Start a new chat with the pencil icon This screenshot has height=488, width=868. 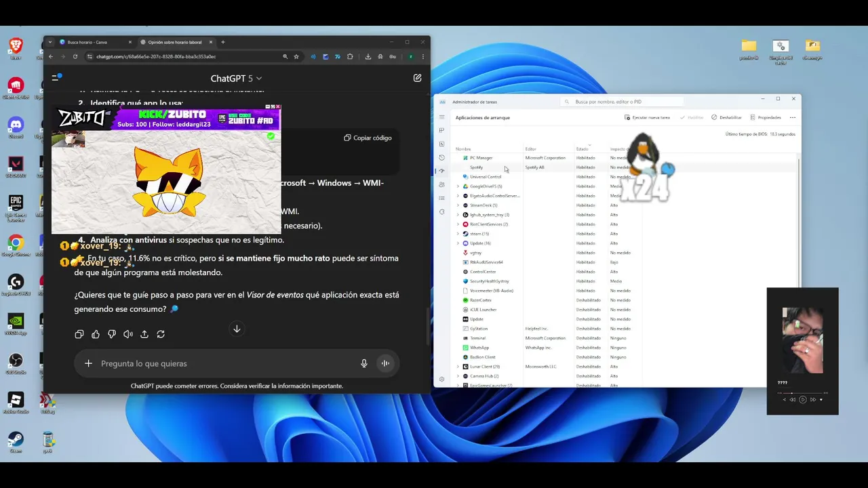click(417, 78)
